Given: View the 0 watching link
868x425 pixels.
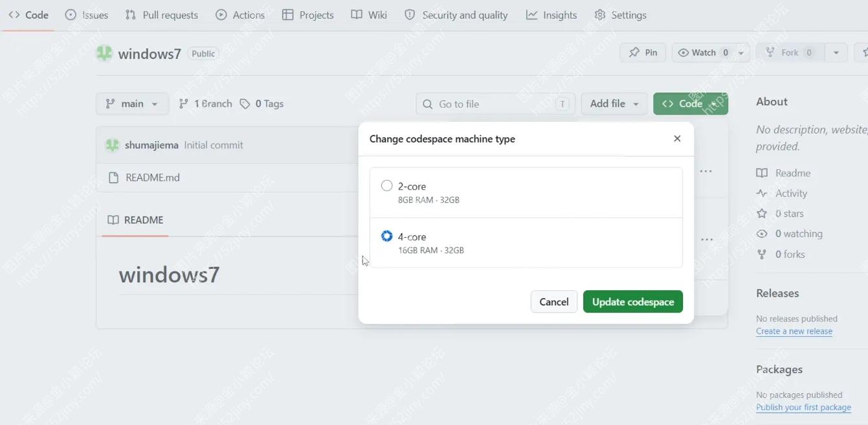Looking at the screenshot, I should [x=790, y=234].
